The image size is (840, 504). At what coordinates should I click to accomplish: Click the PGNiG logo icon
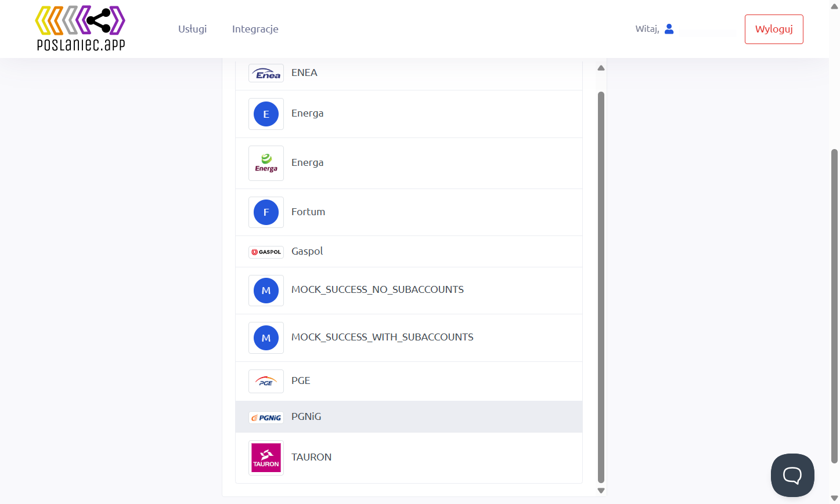(266, 418)
